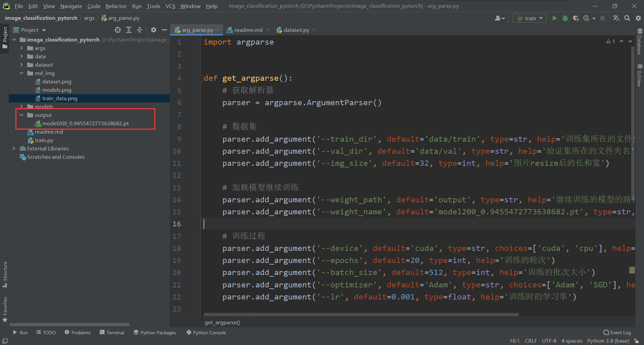Go to previous highlighted problem arrow
The image size is (644, 345).
click(x=622, y=41)
